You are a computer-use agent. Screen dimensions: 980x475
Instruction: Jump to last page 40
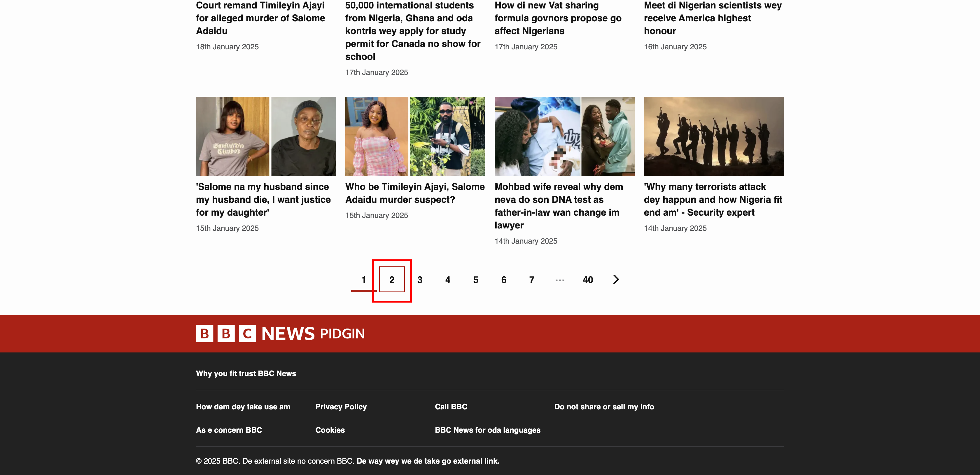587,280
